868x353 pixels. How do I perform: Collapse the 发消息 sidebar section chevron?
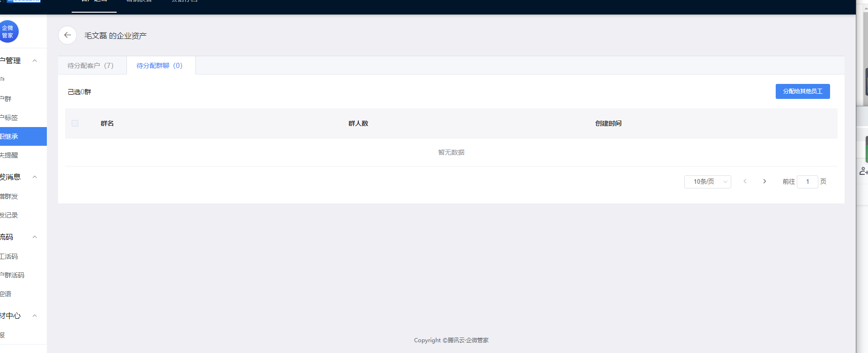point(35,177)
